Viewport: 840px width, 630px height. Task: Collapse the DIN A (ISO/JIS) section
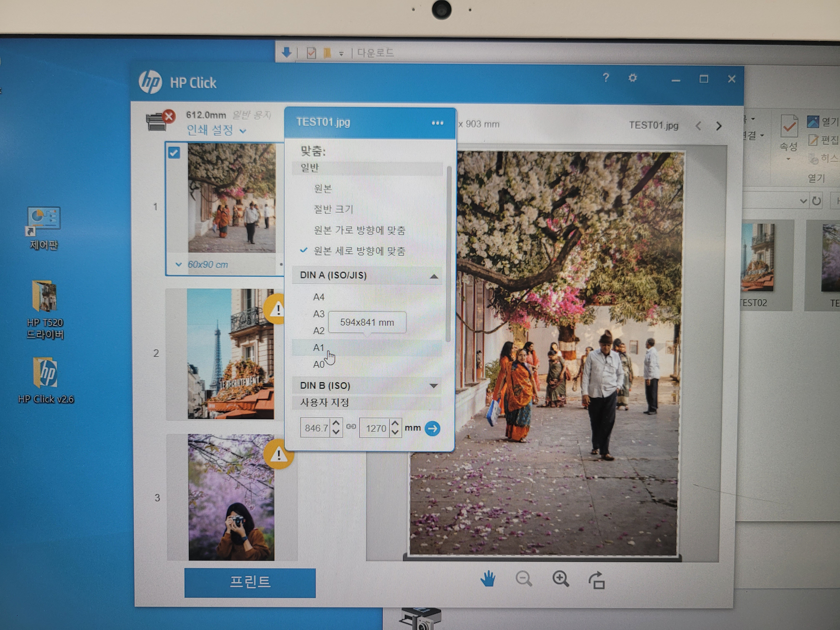434,276
